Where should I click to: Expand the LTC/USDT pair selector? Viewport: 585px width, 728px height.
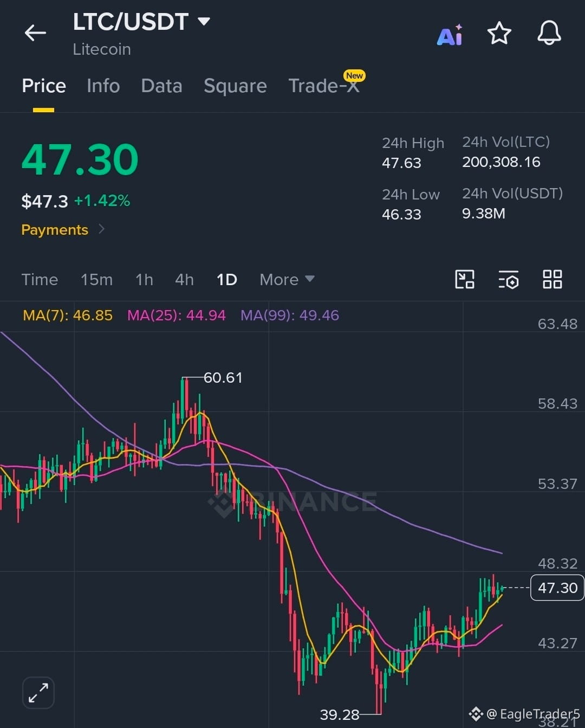(204, 22)
